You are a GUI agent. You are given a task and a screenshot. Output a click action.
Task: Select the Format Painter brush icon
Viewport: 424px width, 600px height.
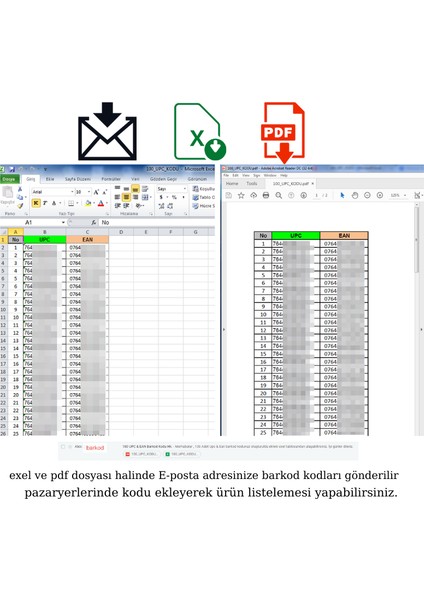[20, 205]
